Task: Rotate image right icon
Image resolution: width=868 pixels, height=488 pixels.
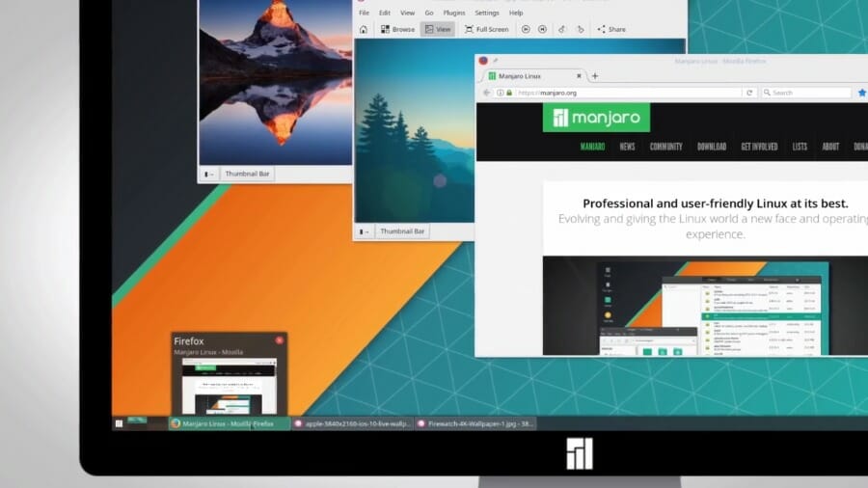Action: 581,29
